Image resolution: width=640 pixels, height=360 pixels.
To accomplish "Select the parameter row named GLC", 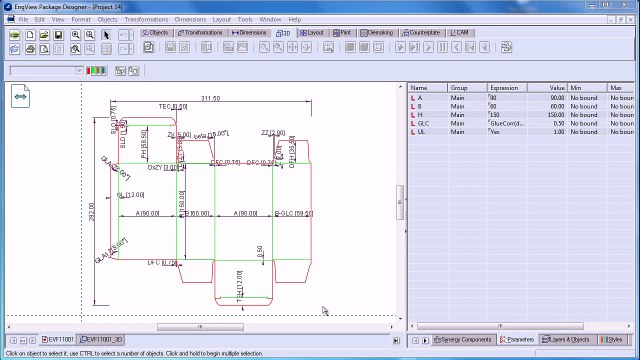I will pos(521,123).
